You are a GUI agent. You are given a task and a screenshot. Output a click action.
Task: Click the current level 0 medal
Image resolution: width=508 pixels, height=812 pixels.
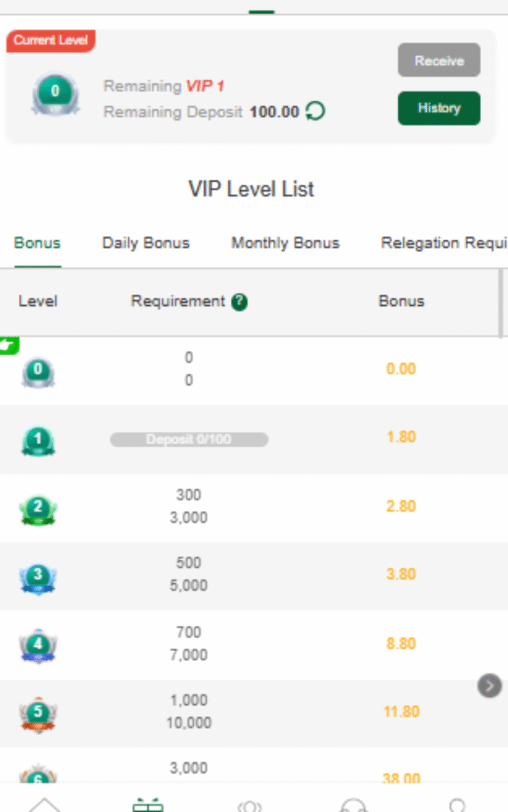coord(55,94)
